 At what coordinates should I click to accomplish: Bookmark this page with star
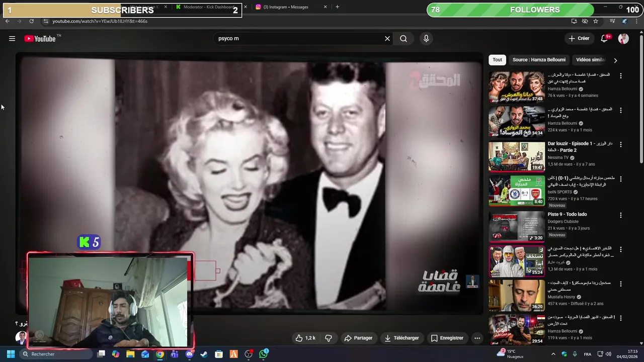click(596, 21)
